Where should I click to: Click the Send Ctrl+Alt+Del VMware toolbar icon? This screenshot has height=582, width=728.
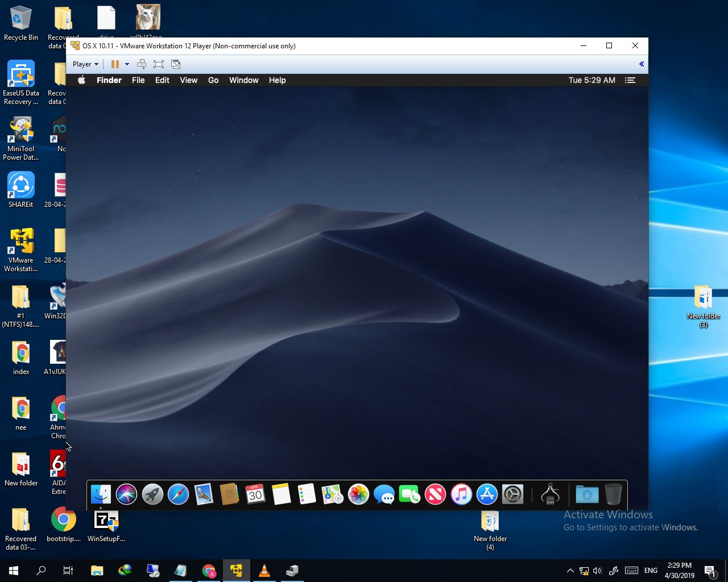[x=142, y=64]
